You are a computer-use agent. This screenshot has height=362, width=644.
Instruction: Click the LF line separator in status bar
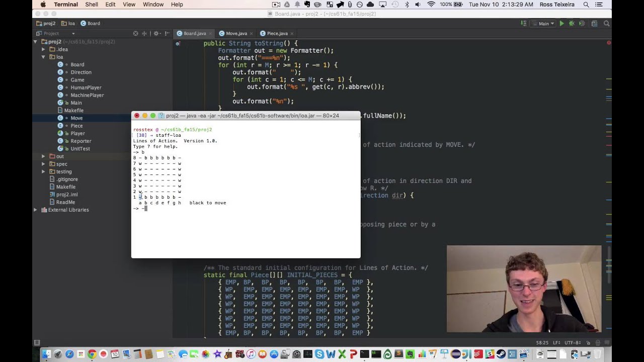[x=556, y=343]
